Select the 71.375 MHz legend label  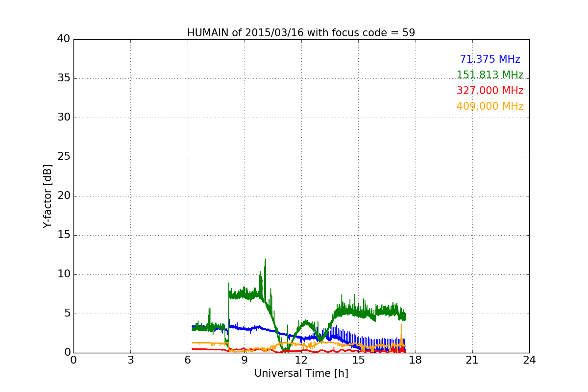click(x=490, y=59)
